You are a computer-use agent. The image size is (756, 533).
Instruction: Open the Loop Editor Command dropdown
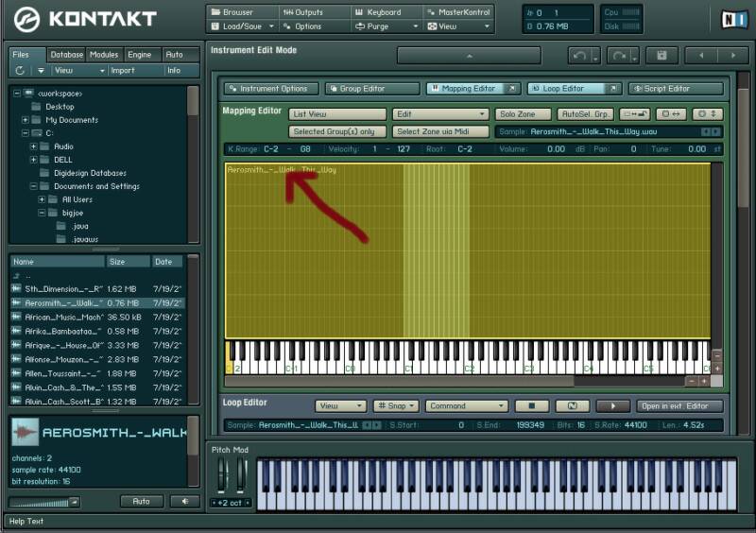coord(466,406)
